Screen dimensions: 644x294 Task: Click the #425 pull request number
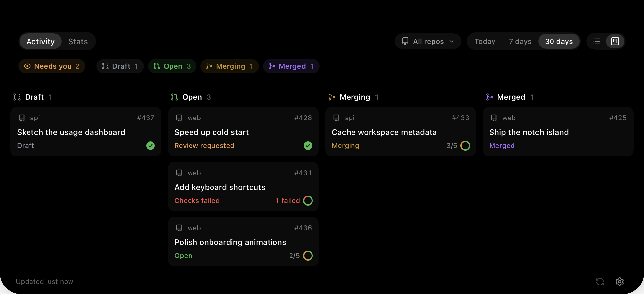[x=618, y=118]
